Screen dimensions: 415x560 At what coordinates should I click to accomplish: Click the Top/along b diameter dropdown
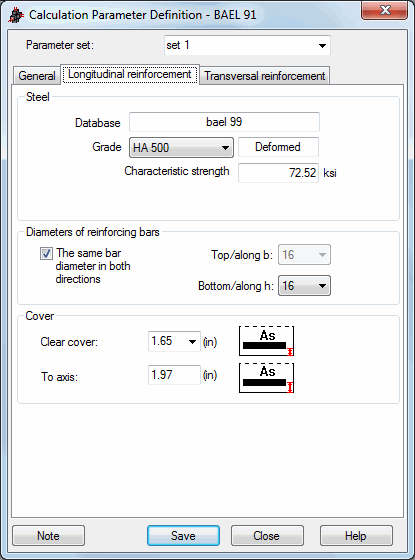click(304, 255)
